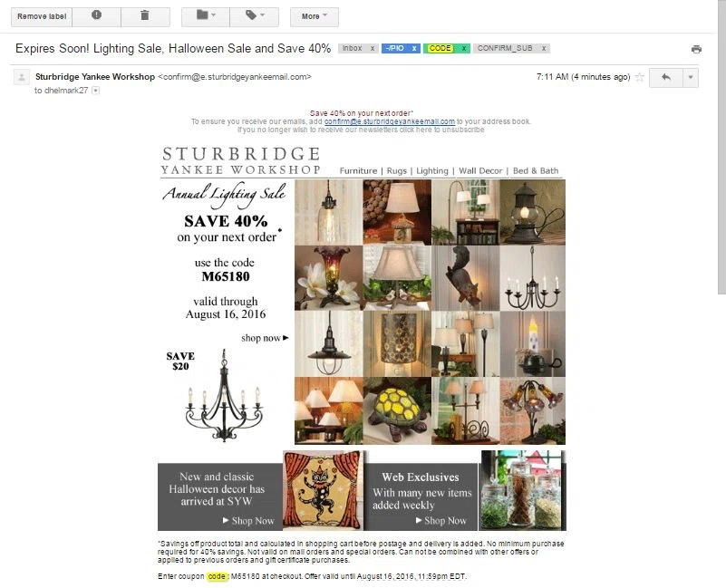Click the Sturbridge Yankee Workshop sender name

coord(95,77)
